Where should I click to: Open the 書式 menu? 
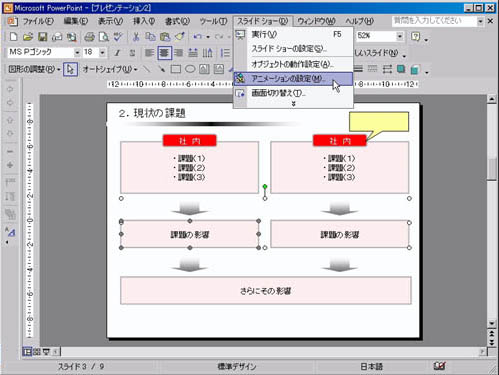point(177,21)
